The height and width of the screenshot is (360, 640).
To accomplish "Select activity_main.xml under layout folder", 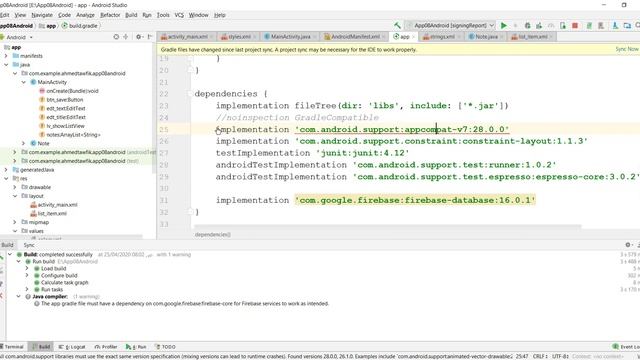I will pos(54,204).
